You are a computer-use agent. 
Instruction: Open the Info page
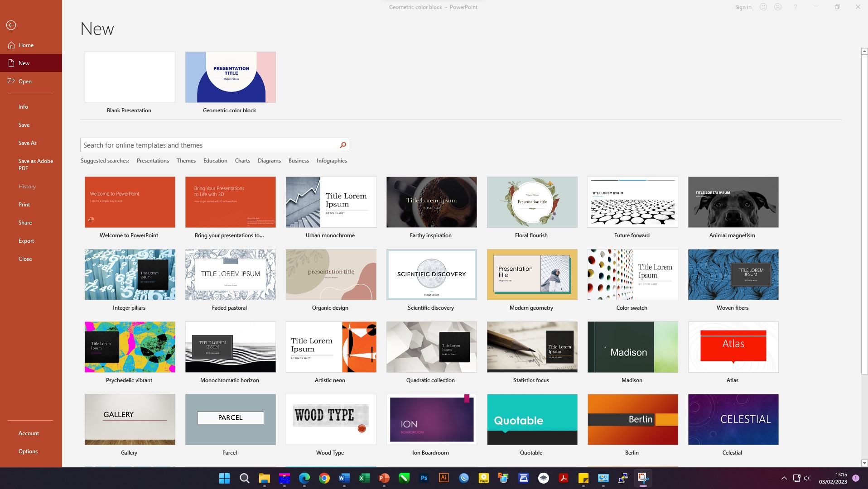point(23,107)
